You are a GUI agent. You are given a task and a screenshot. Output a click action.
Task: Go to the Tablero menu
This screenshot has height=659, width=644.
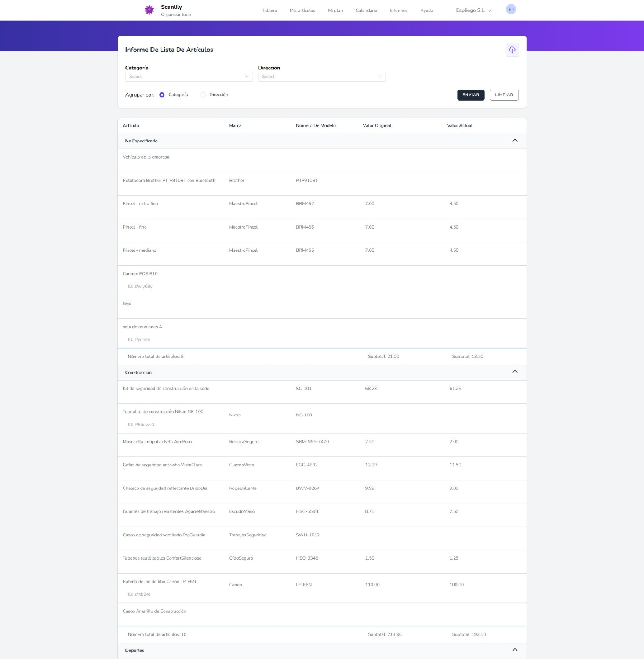click(269, 11)
